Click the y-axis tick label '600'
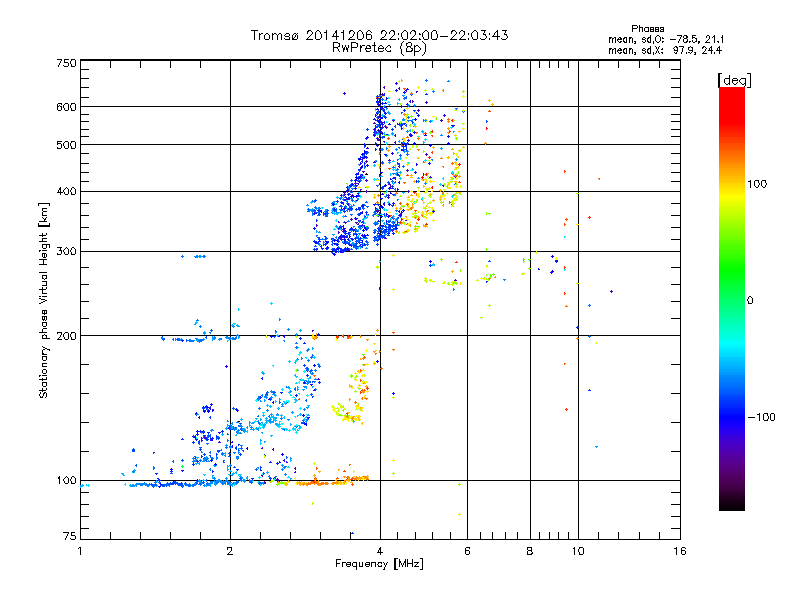 point(66,107)
